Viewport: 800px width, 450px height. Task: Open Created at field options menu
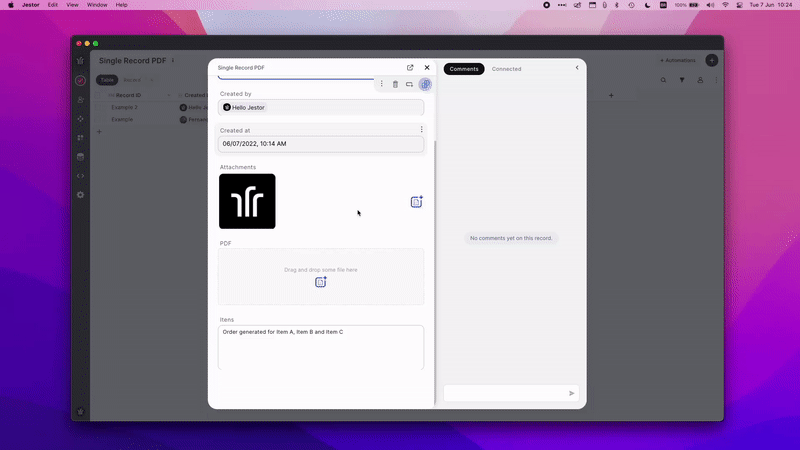click(x=421, y=130)
